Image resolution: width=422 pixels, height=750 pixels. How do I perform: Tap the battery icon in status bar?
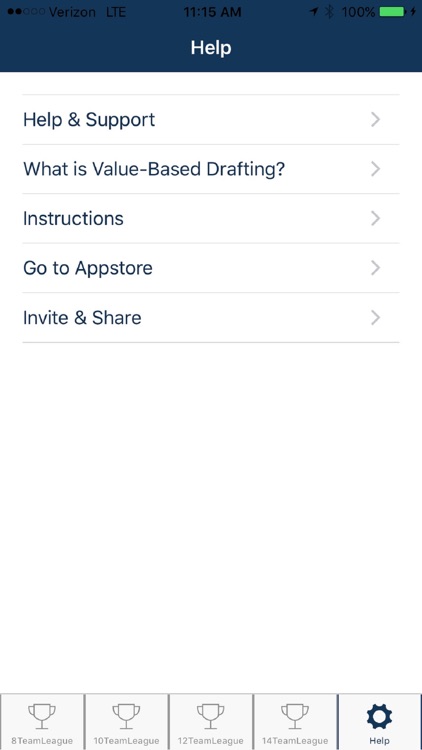point(393,12)
